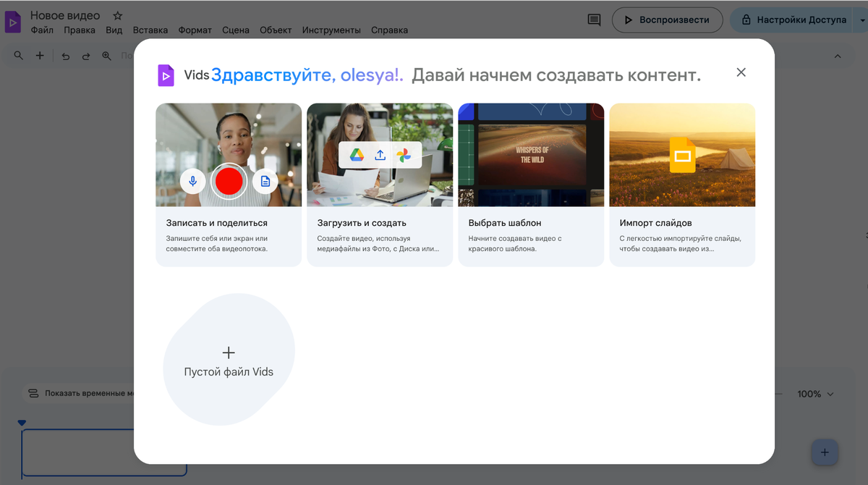Viewport: 868px width, 485px height.
Task: Click description Начните создавать видео с
Action: click(x=514, y=243)
